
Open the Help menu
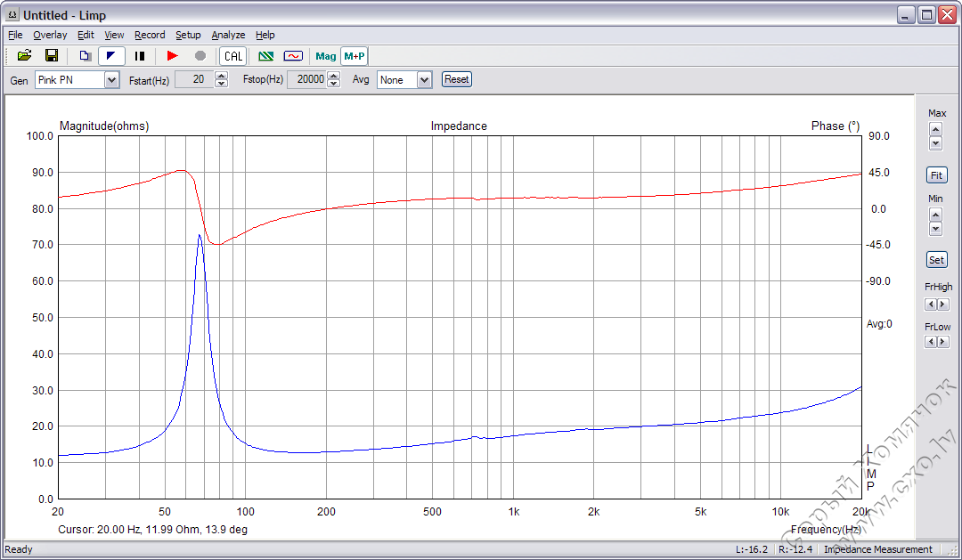(x=265, y=35)
